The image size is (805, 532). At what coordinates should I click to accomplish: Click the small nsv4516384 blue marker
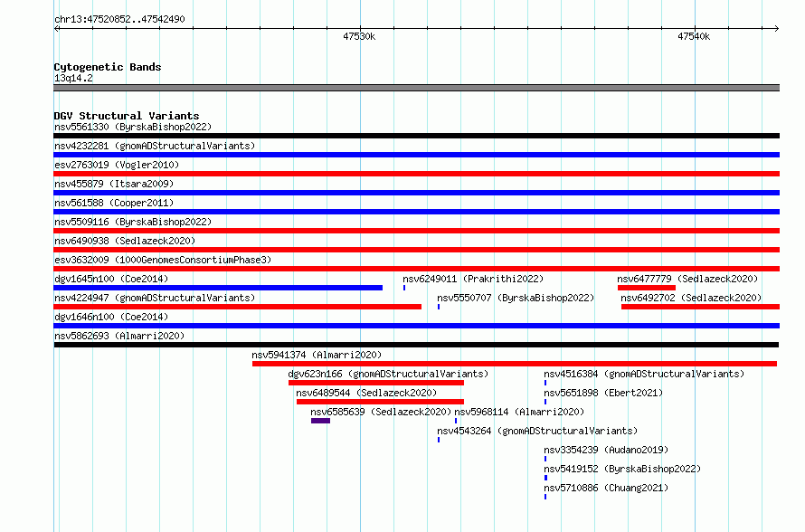click(x=545, y=383)
